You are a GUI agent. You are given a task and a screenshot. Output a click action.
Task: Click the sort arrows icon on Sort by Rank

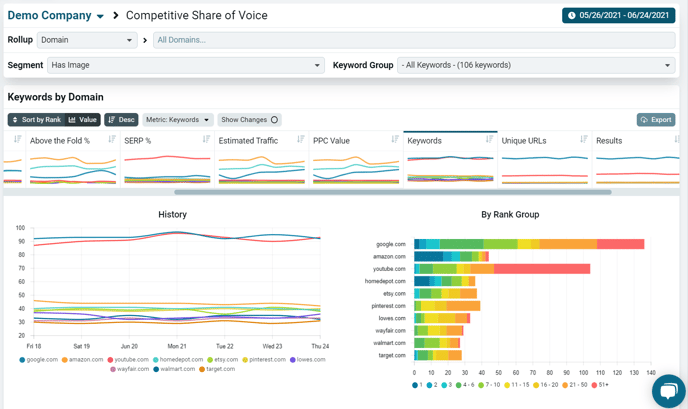point(15,120)
